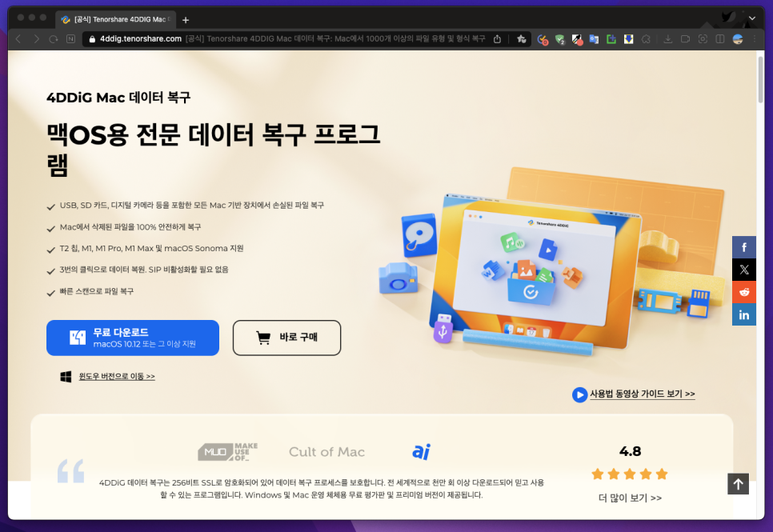Viewport: 773px width, 532px height.
Task: Click the 4.8 rating score
Action: tap(630, 451)
